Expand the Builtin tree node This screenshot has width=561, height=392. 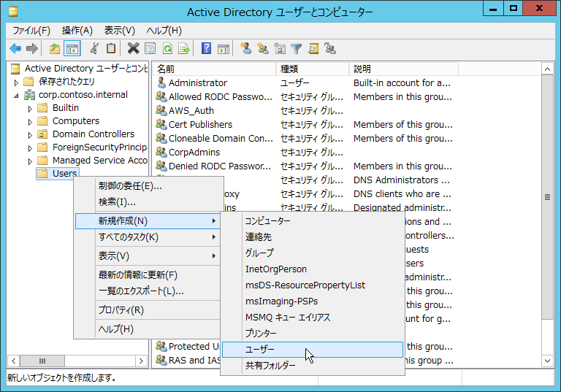point(30,109)
